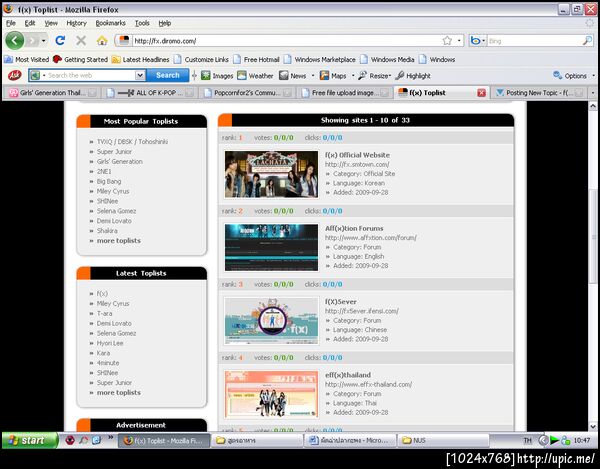Click the Forward navigation arrow

click(33, 41)
